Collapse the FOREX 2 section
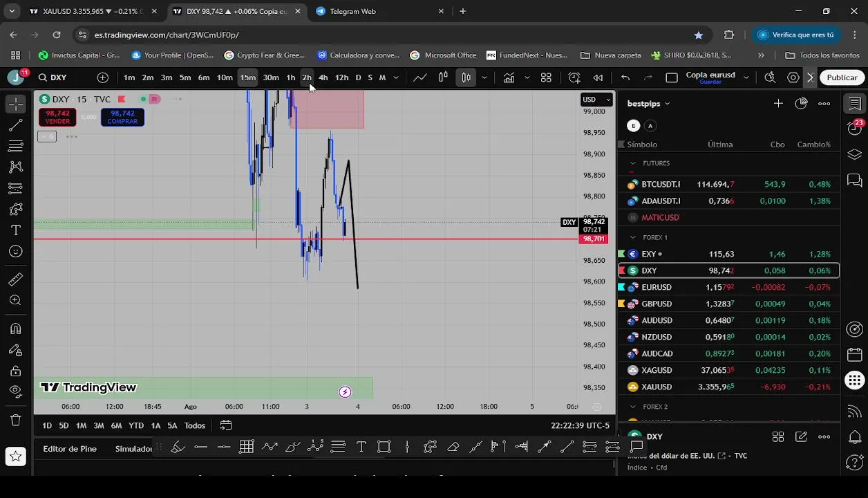Image resolution: width=868 pixels, height=498 pixels. tap(632, 407)
